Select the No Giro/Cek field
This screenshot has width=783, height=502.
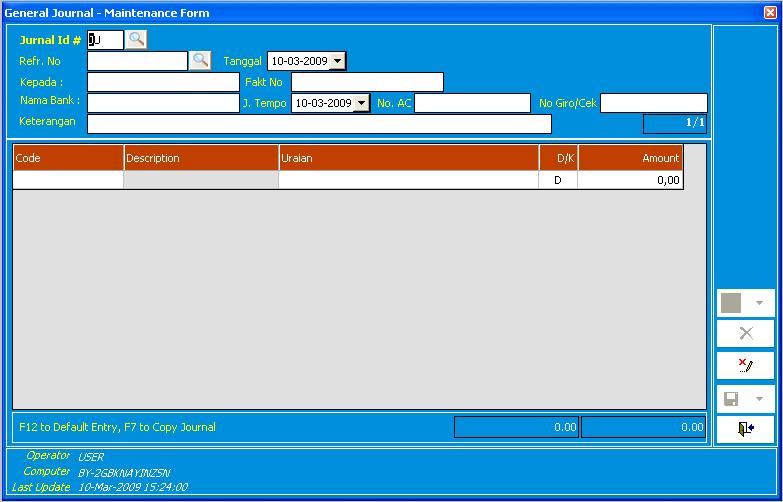653,103
